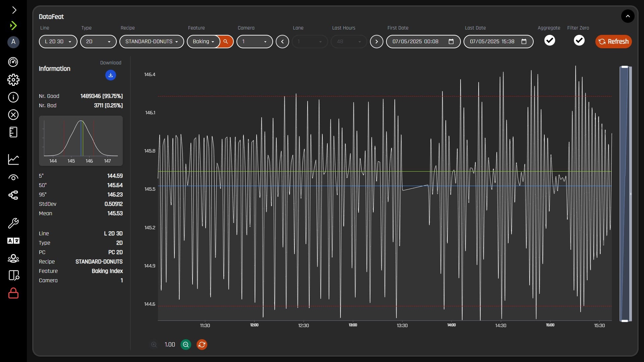Image resolution: width=644 pixels, height=362 pixels.
Task: Open the logbook notebook icon
Action: coord(13,132)
